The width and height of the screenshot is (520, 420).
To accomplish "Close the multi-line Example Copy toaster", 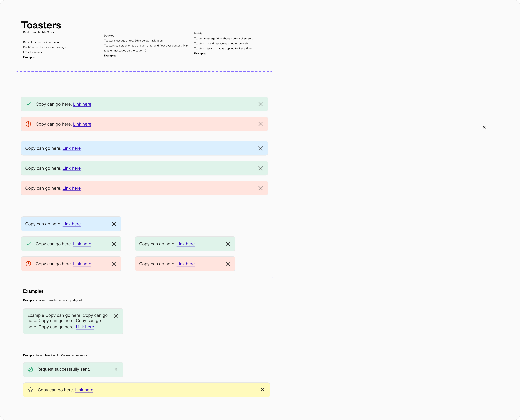I will [x=116, y=316].
